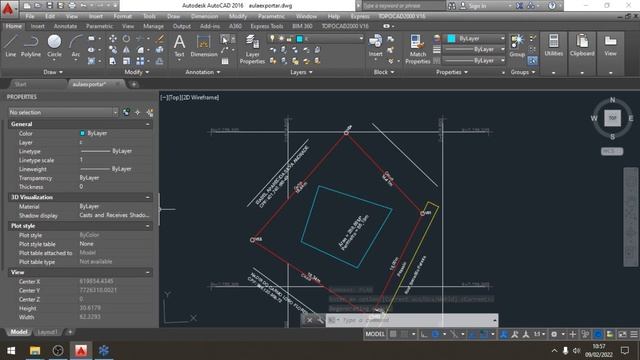Open the File menu
The image size is (640, 360).
pos(30,16)
